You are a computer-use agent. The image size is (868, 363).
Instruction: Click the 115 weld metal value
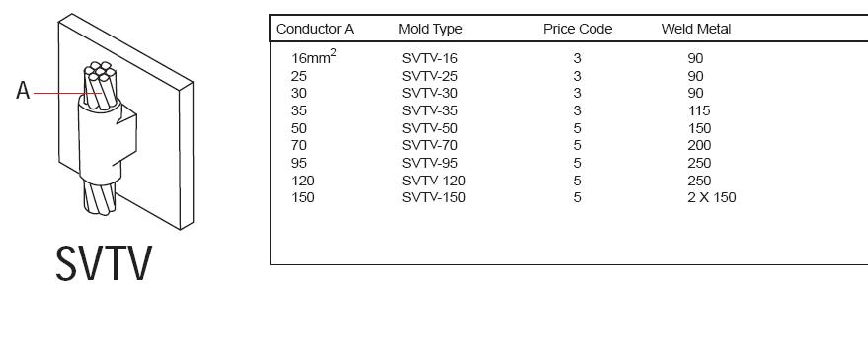(698, 110)
